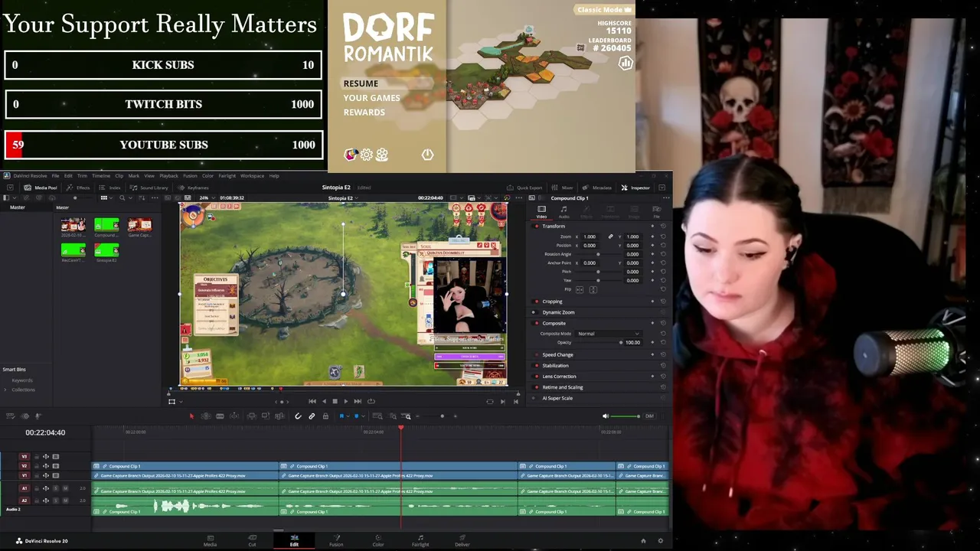Toggle the Inspector panel

pyautogui.click(x=635, y=187)
